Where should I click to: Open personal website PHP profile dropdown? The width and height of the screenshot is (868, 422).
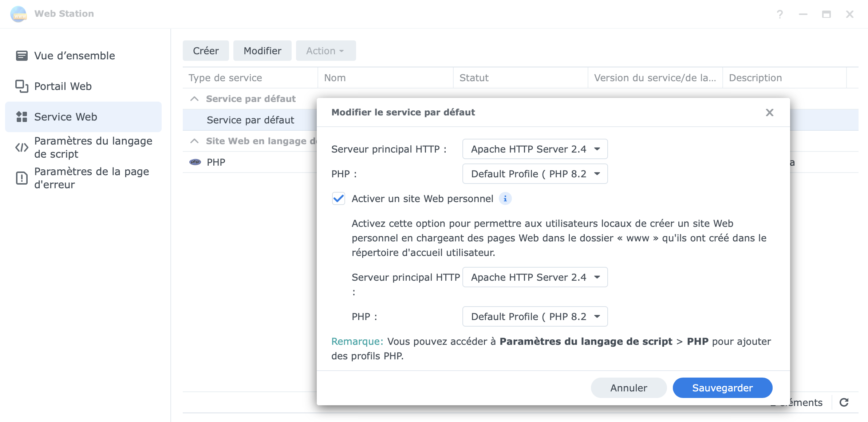[x=534, y=316]
